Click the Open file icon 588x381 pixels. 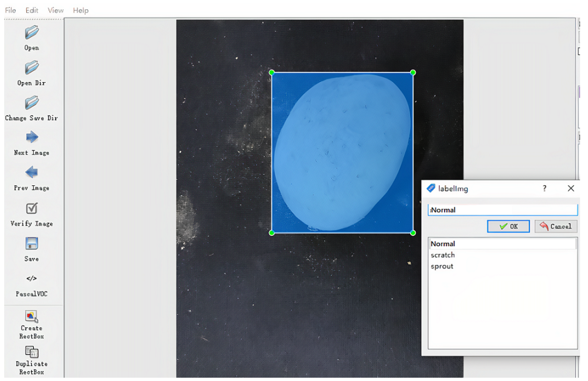[32, 32]
